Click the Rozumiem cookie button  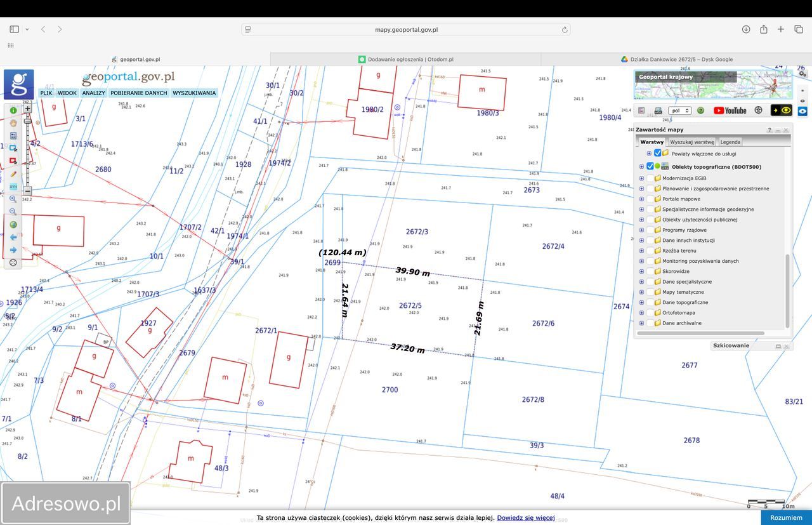(x=786, y=517)
